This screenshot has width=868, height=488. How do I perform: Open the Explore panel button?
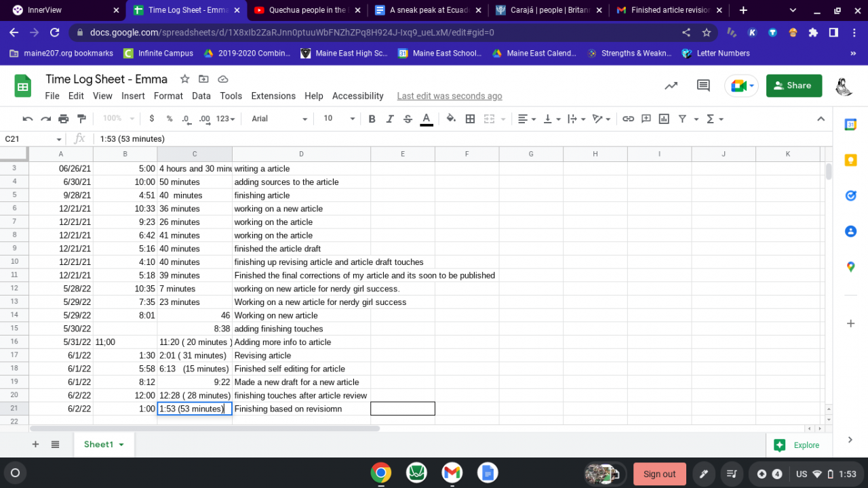(798, 445)
